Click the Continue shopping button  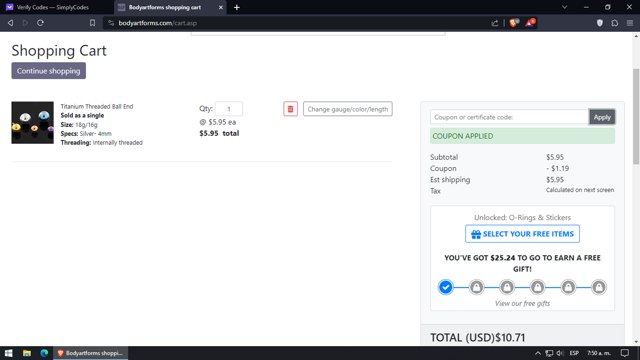coord(49,71)
